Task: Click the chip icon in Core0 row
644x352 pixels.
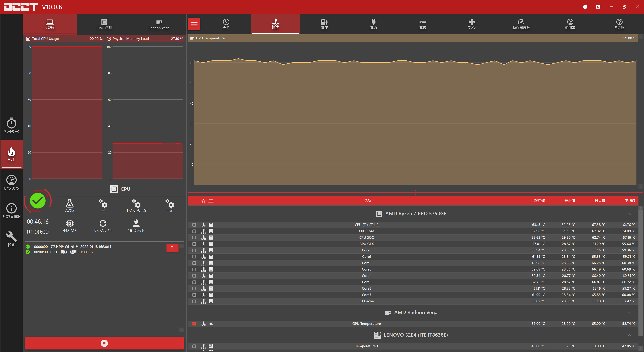Action: tap(211, 250)
